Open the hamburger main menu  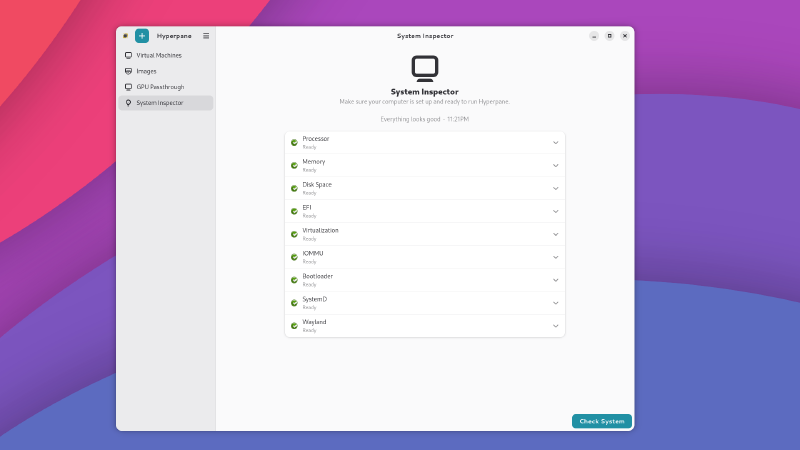coord(206,36)
